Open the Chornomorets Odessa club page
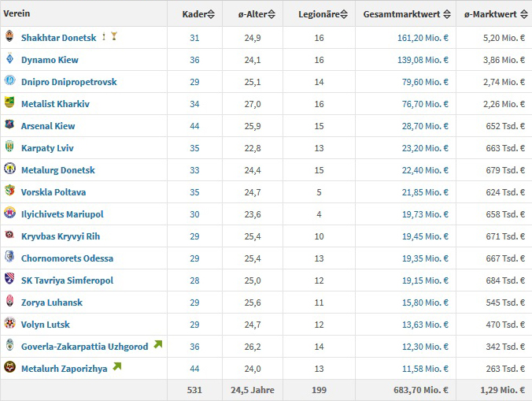This screenshot has height=401, width=532. point(67,258)
